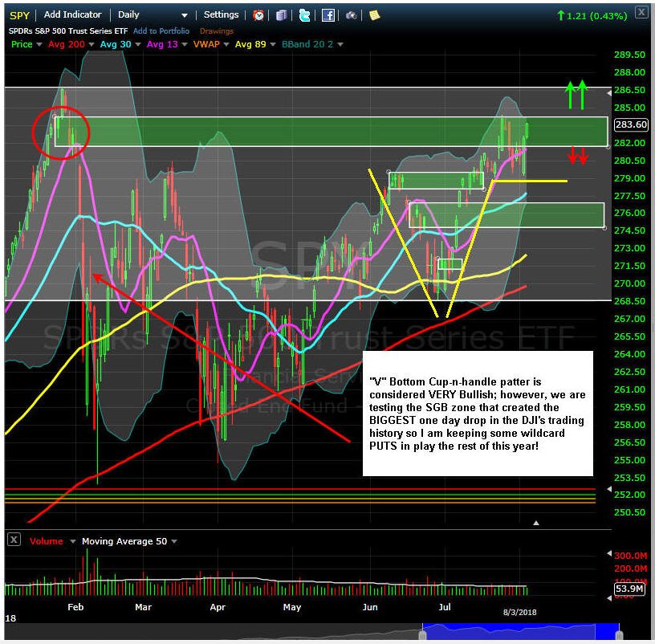The height and width of the screenshot is (644, 655).
Task: Click the Feb month label on time axis
Action: pos(75,607)
